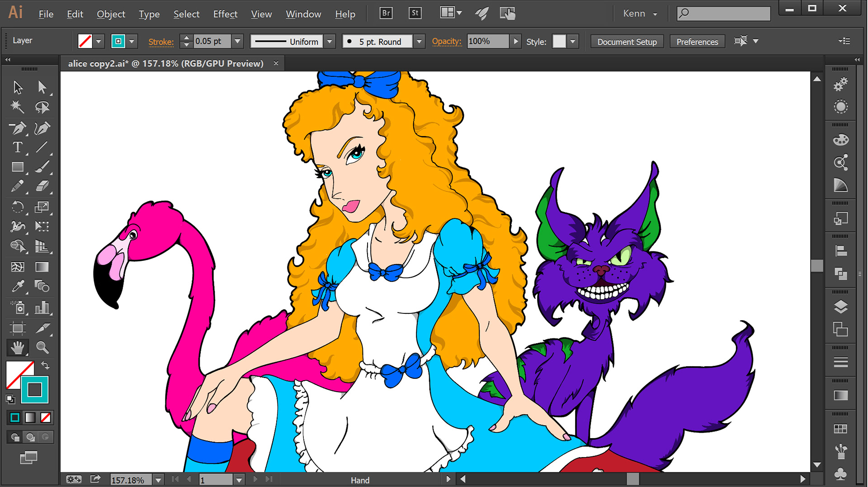Open stroke color dropdown arrow
Screen dimensions: 868x487
pyautogui.click(x=132, y=42)
